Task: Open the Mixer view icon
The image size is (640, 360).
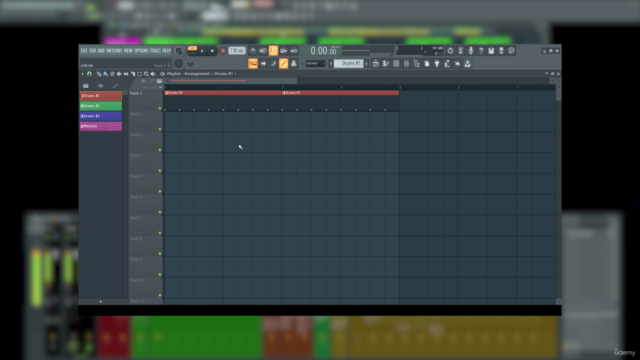Action: click(x=406, y=64)
